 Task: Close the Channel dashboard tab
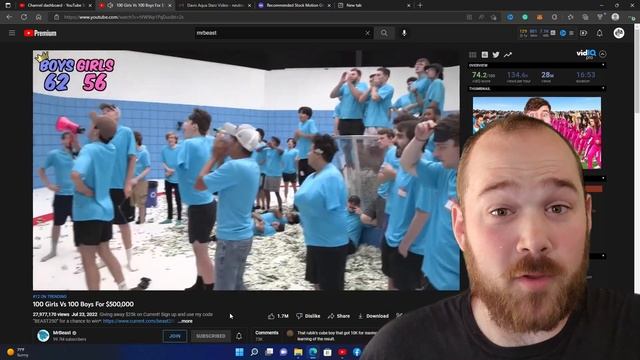point(90,5)
